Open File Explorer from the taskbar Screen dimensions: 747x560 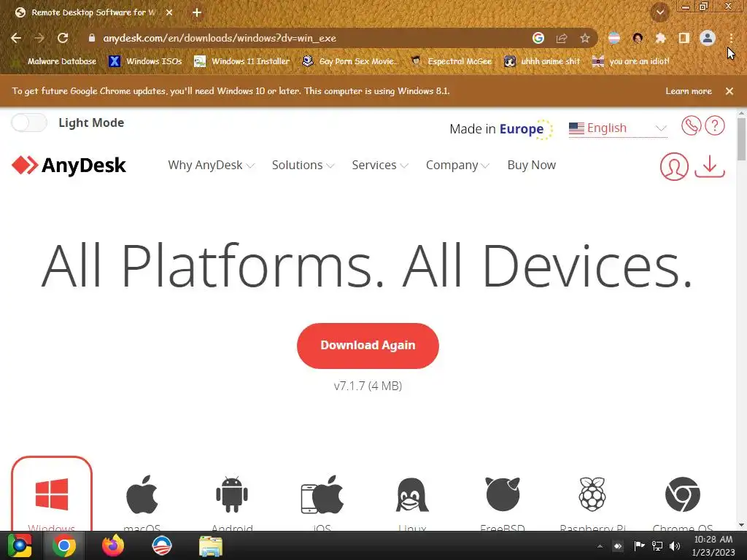[211, 545]
